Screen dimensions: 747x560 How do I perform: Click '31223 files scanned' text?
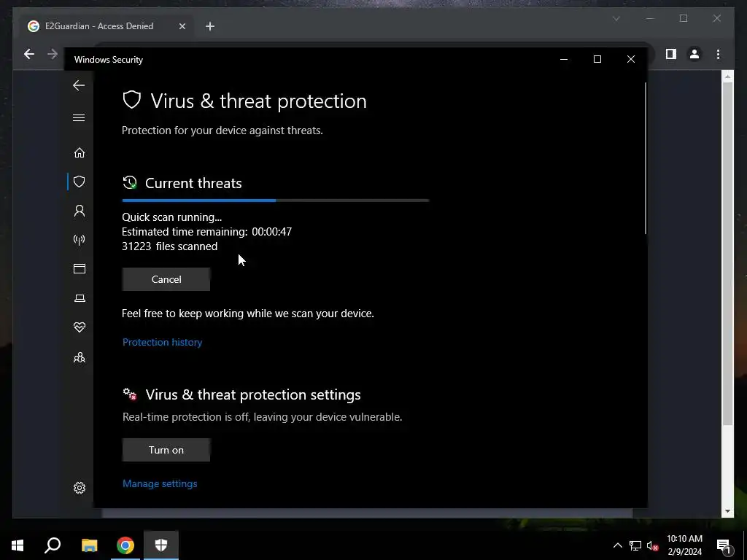click(x=169, y=246)
